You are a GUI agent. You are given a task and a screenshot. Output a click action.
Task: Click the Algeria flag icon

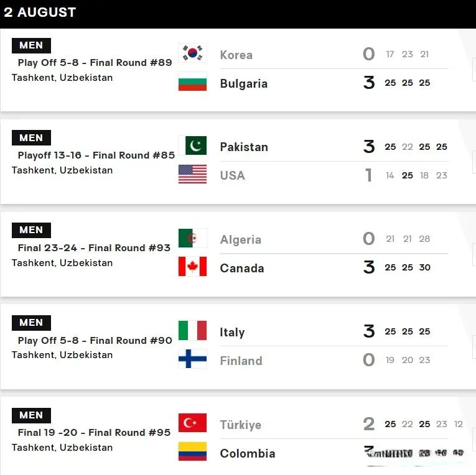(x=192, y=238)
